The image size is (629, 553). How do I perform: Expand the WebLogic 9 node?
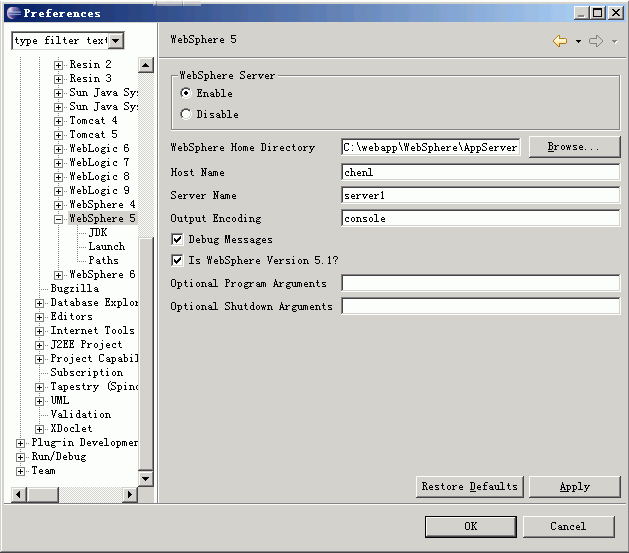tap(59, 191)
